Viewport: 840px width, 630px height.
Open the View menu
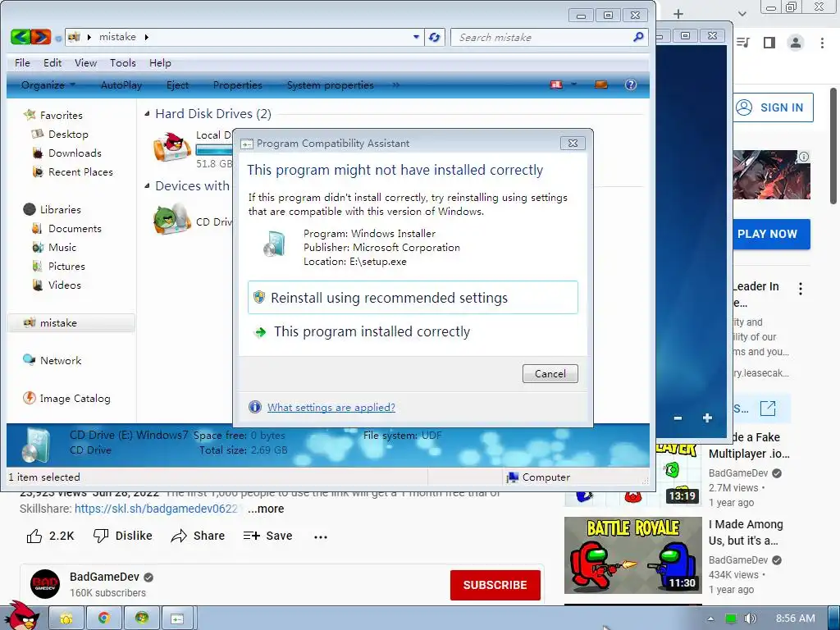pyautogui.click(x=85, y=62)
